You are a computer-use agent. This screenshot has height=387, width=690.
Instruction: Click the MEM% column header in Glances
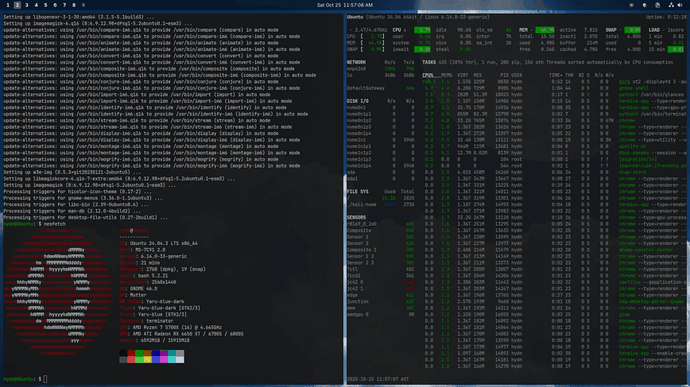[x=446, y=75]
